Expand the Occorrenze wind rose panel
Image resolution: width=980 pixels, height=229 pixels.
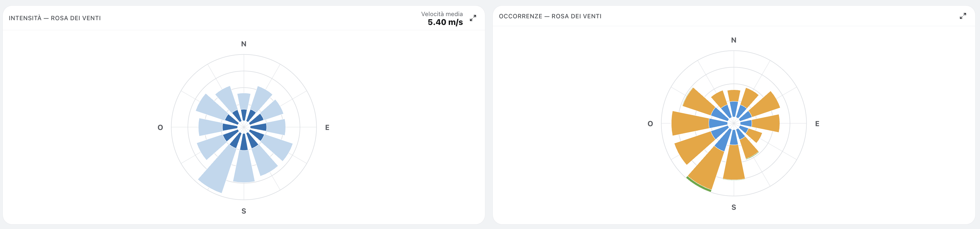pos(963,16)
